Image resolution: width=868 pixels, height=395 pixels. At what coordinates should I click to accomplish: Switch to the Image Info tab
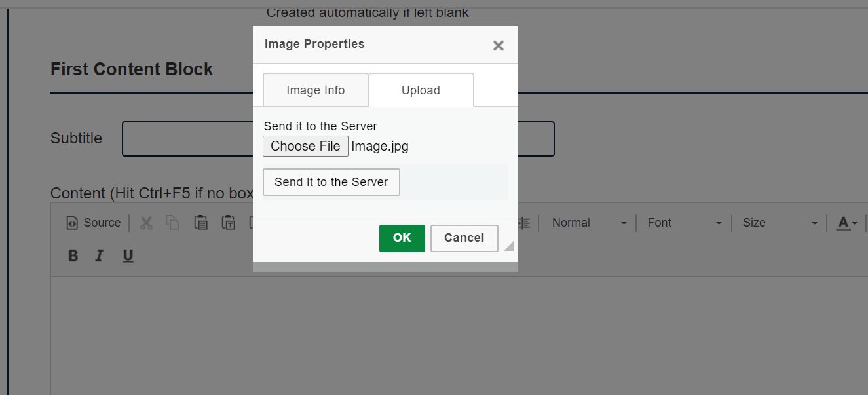(316, 90)
